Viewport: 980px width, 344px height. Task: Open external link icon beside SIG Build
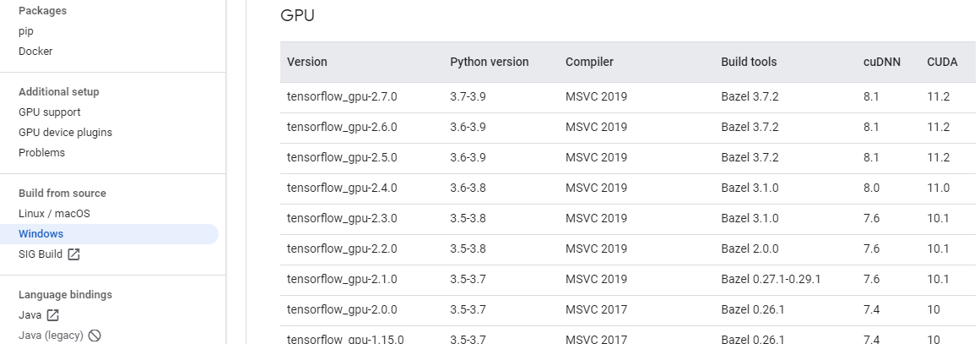73,254
